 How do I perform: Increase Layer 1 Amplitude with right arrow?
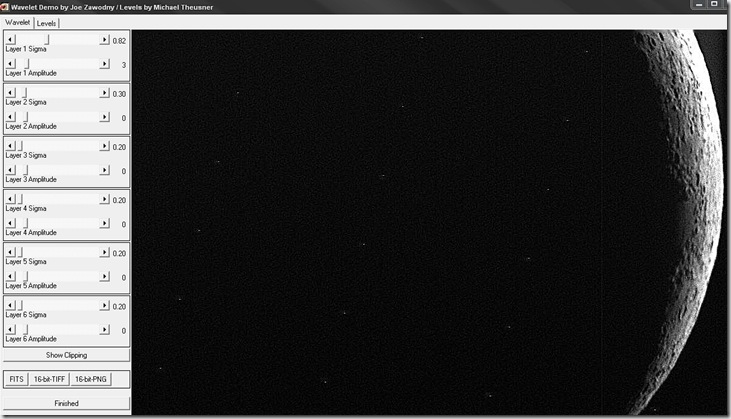(x=104, y=64)
